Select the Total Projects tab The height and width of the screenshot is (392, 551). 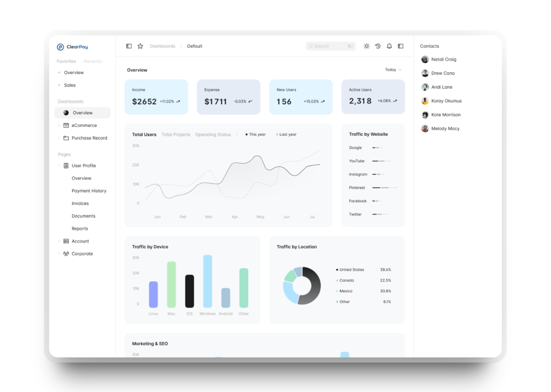[x=176, y=135]
